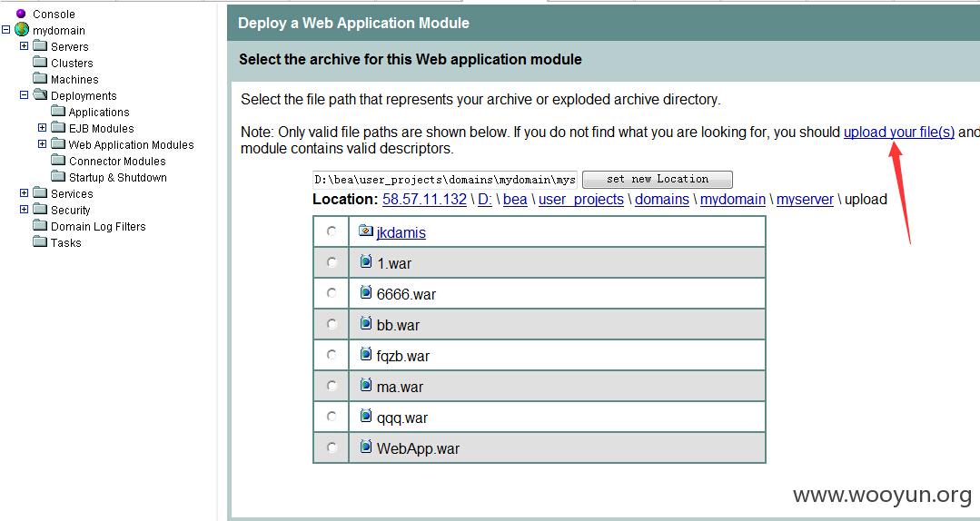Open the domains location link

pos(662,200)
